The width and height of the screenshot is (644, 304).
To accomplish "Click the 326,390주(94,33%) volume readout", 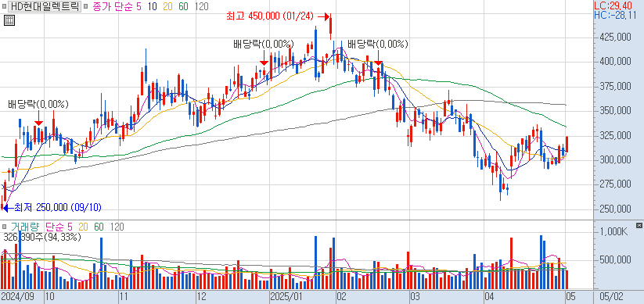I will click(41, 237).
